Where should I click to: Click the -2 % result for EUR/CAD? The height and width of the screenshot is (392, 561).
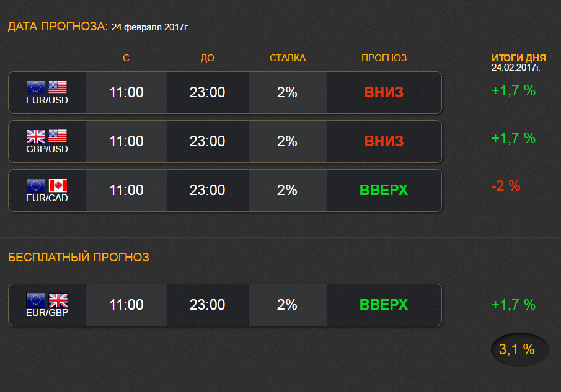pyautogui.click(x=506, y=186)
